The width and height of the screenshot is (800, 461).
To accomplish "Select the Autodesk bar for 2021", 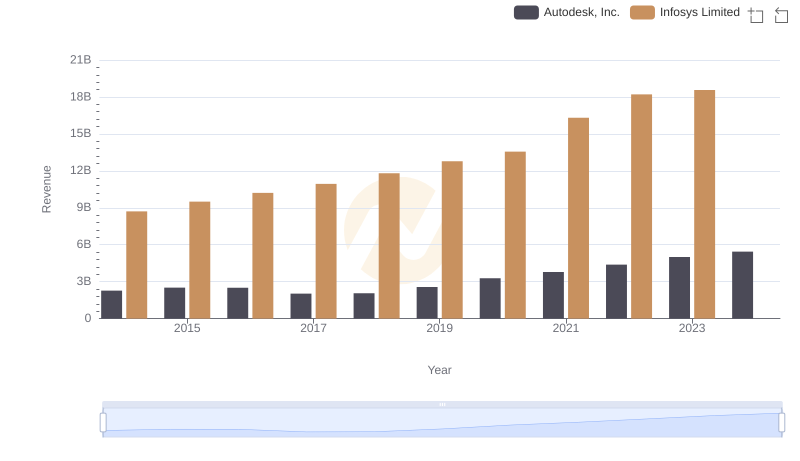I will pos(554,295).
